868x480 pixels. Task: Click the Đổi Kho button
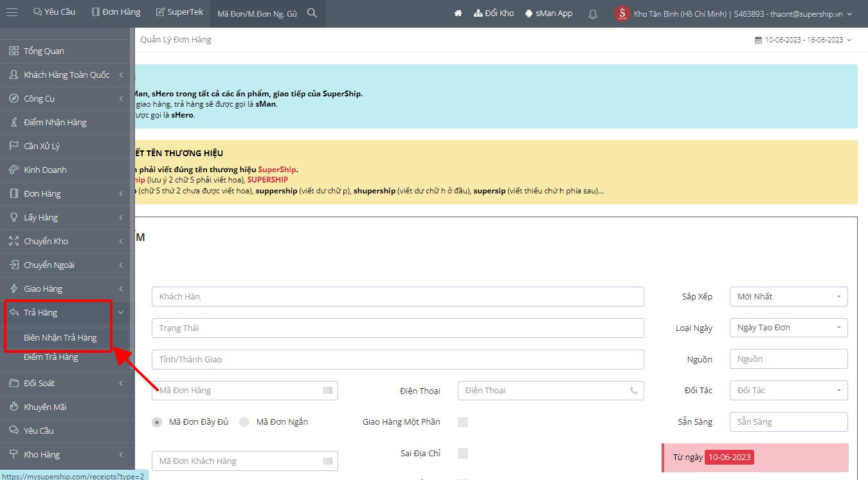point(494,13)
